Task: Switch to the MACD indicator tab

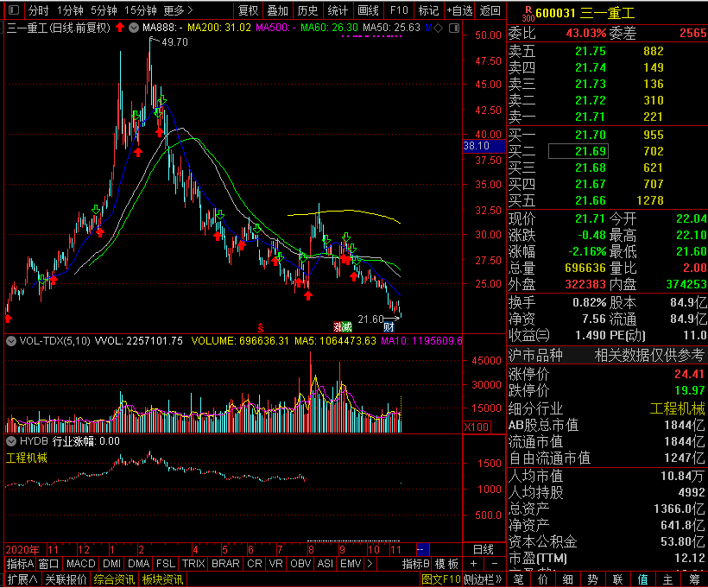Action: coord(80,564)
